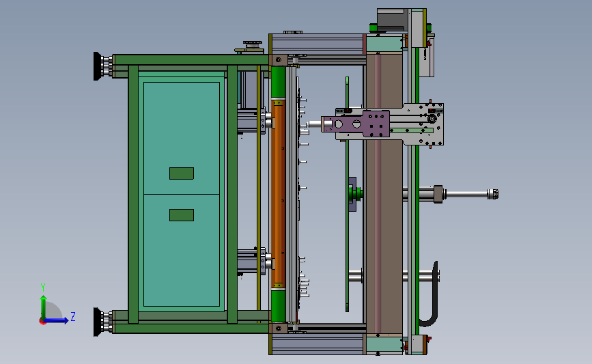The width and height of the screenshot is (592, 364).
Task: Pick the upper-left black leveling foot
Action: point(98,66)
